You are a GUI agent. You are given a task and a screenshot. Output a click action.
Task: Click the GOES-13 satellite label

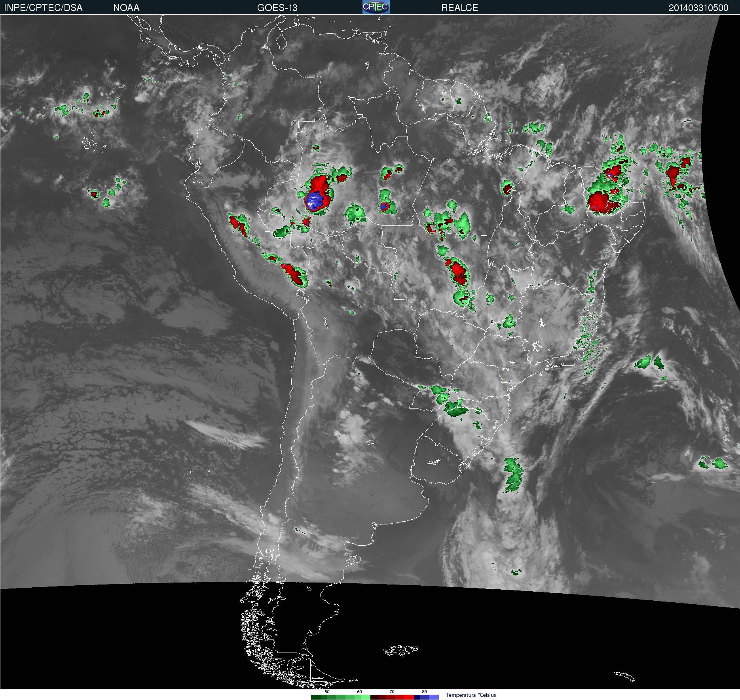click(x=277, y=8)
